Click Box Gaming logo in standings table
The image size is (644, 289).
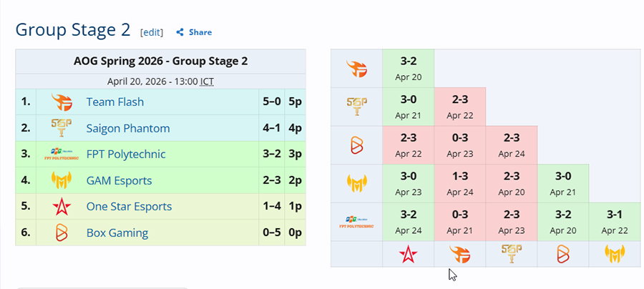click(x=62, y=232)
